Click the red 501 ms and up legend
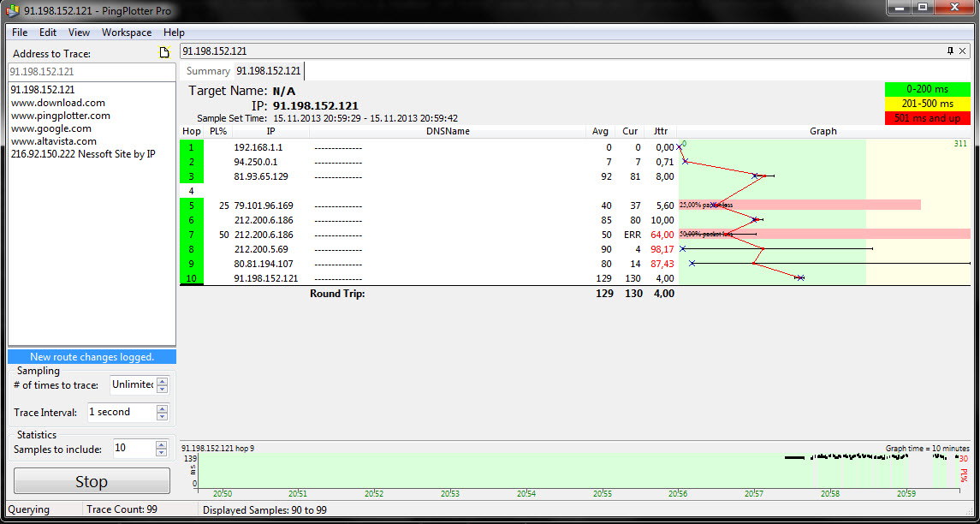980x524 pixels. point(927,118)
